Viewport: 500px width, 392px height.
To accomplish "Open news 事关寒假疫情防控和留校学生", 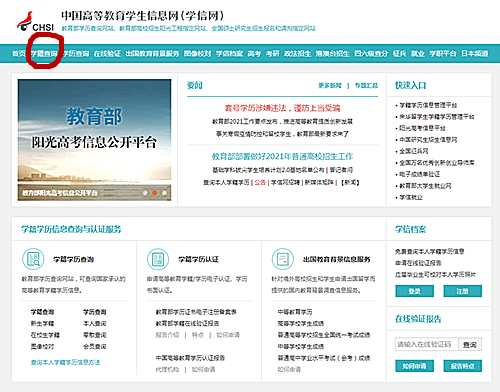I will (282, 134).
